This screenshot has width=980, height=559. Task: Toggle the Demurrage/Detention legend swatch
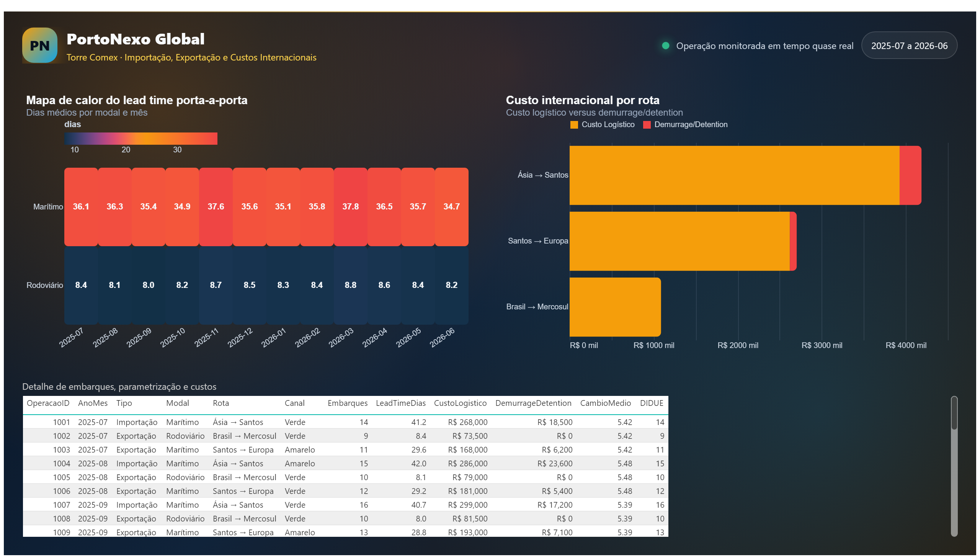(x=647, y=125)
